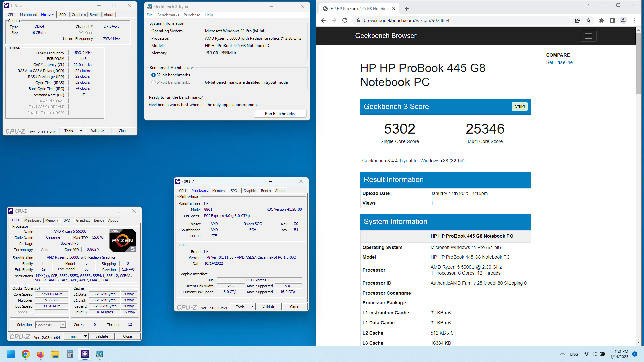Viewport: 644px width, 362px height.
Task: Open Chrome tab search chevron
Action: coord(587,5)
